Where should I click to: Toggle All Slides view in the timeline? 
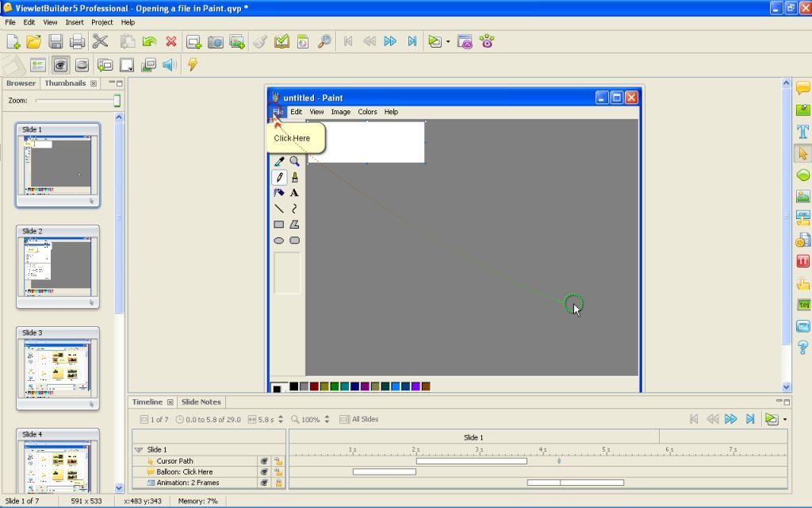(359, 419)
